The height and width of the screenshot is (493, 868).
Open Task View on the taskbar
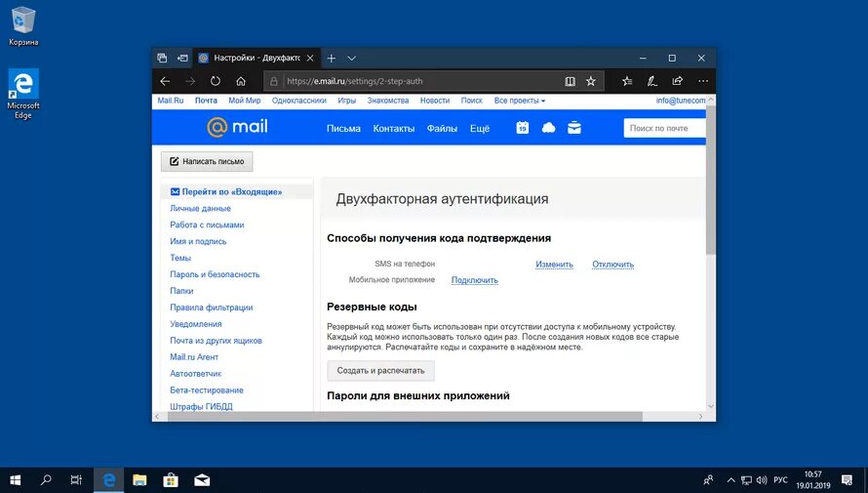pyautogui.click(x=76, y=480)
